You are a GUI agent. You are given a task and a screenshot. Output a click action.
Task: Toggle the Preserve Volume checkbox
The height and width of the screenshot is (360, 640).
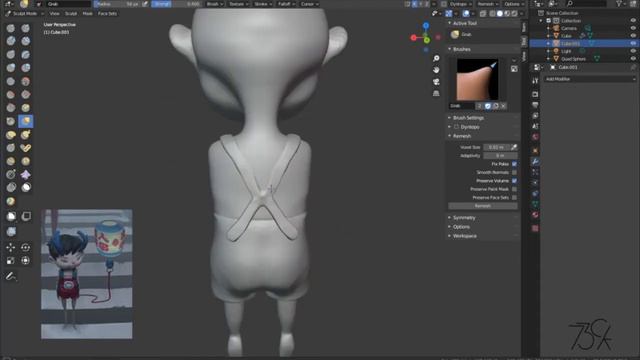pos(514,181)
